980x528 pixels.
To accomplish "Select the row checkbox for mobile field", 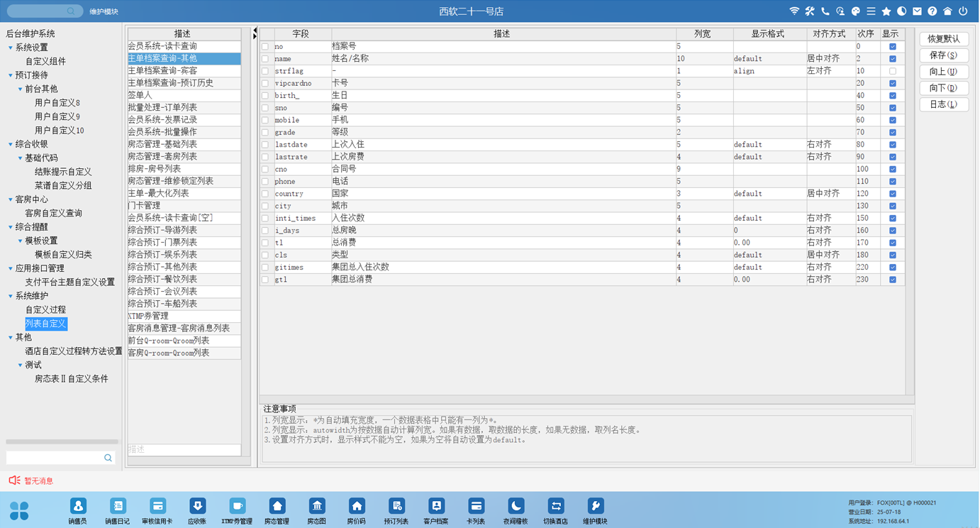I will coord(265,121).
